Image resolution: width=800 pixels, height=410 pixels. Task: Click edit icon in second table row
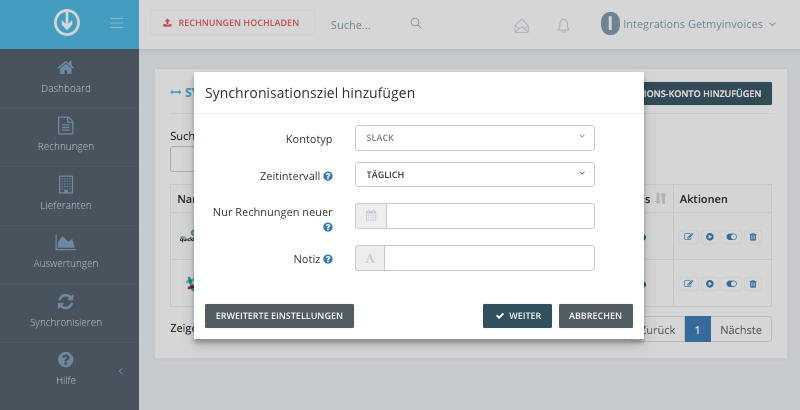coord(688,284)
